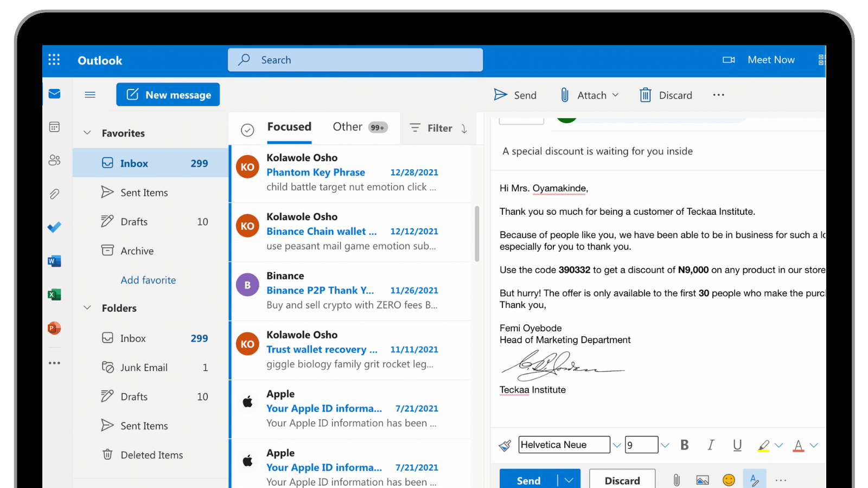The width and height of the screenshot is (868, 488).
Task: Open the highlight color dropdown arrow
Action: (x=779, y=445)
